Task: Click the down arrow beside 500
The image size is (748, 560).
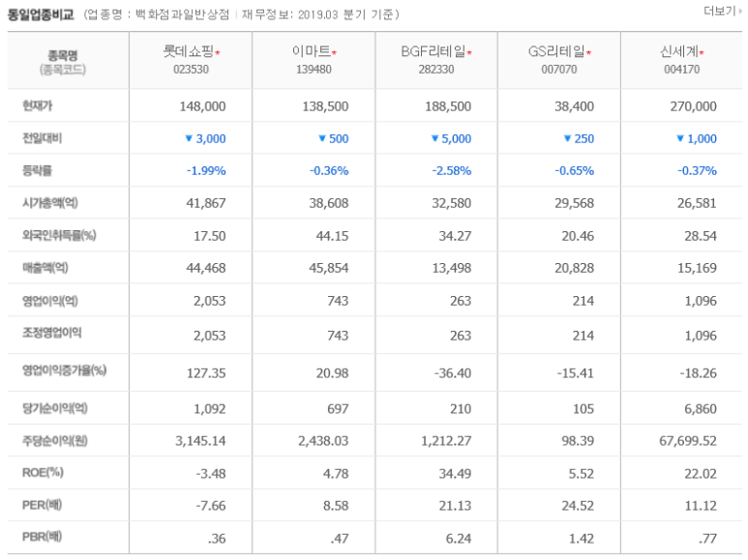Action: point(322,138)
